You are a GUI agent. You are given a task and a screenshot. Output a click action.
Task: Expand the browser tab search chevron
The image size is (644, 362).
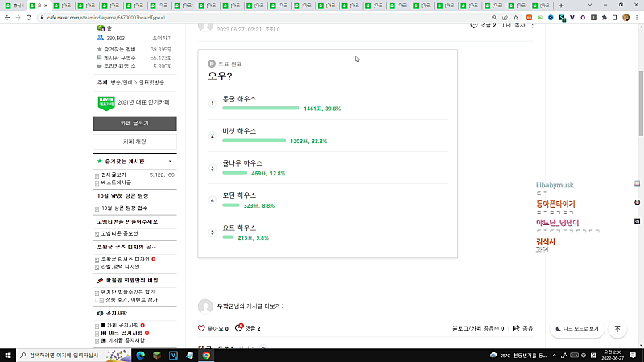pos(590,6)
